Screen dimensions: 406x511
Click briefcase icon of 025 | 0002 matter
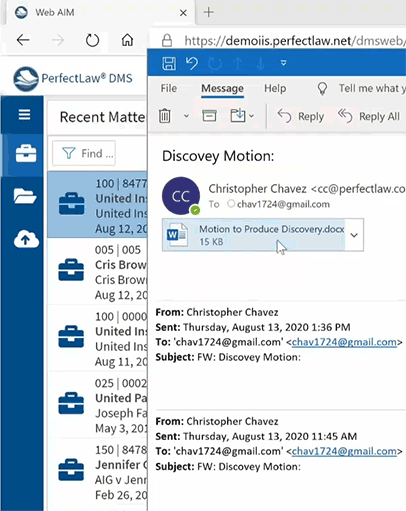click(71, 403)
